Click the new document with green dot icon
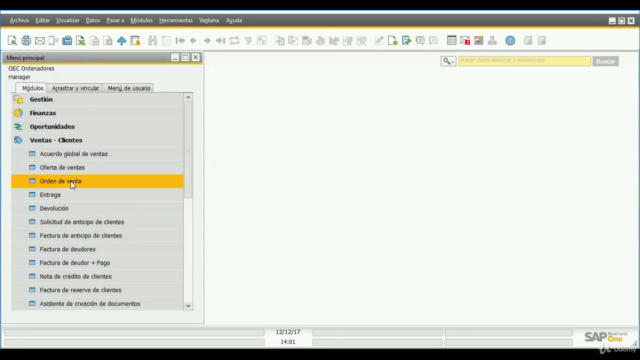The height and width of the screenshot is (360, 640). 393,40
